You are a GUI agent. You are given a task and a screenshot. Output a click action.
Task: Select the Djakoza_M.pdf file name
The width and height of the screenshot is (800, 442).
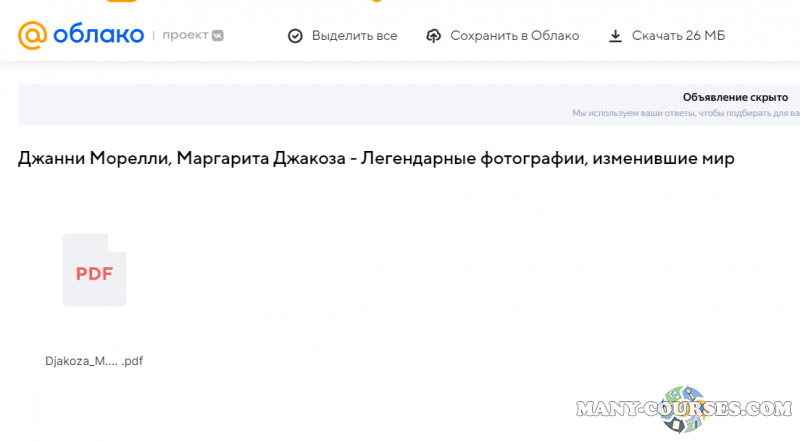tap(94, 361)
